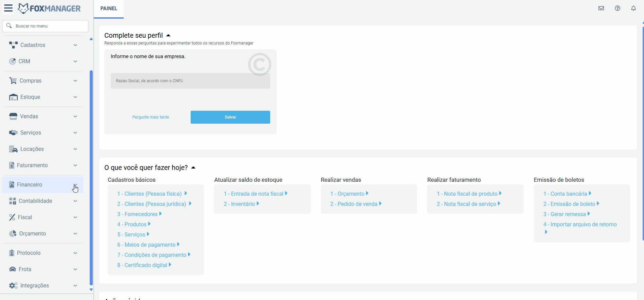The image size is (644, 300).
Task: Click the Locações building-car icon
Action: coord(13,149)
